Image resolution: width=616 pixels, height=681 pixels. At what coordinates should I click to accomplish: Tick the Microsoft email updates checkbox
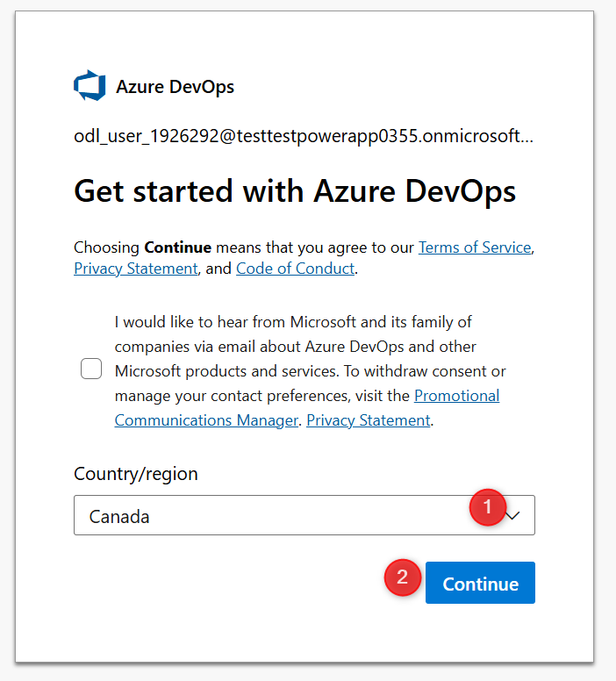[x=91, y=369]
